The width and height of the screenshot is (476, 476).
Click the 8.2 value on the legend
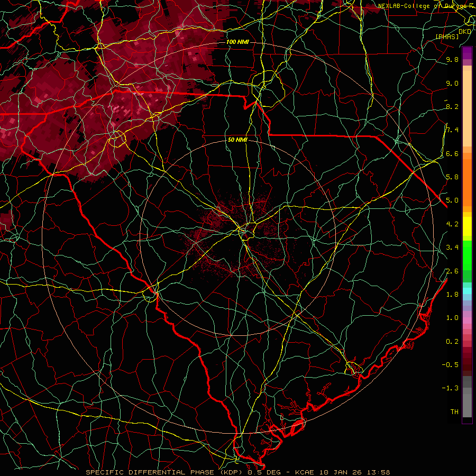pos(452,106)
